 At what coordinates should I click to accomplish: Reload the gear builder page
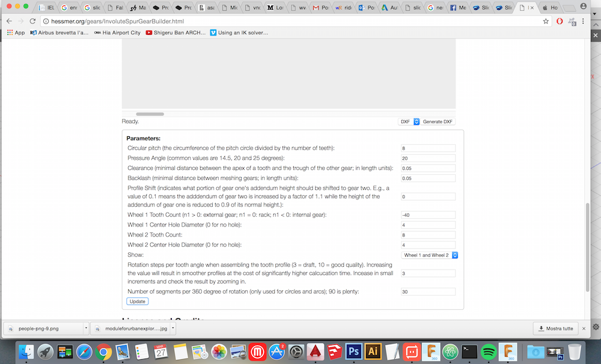pos(32,22)
